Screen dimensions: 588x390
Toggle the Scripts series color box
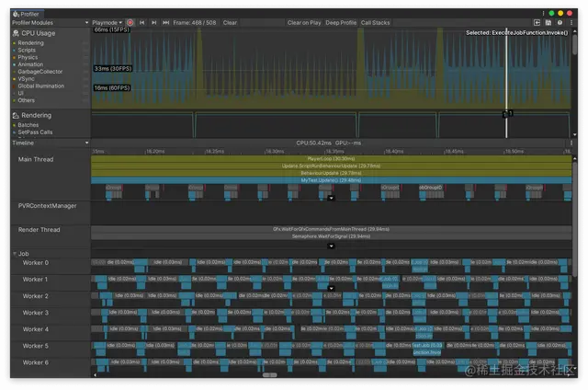point(15,51)
